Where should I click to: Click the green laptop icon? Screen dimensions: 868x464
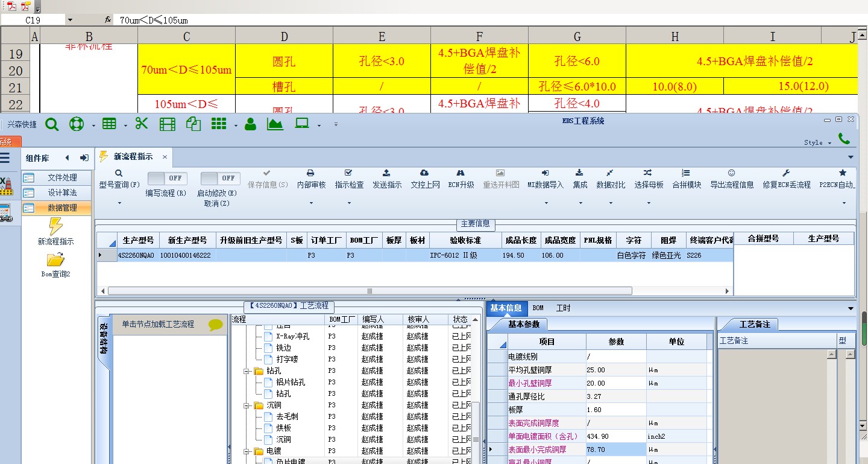302,124
